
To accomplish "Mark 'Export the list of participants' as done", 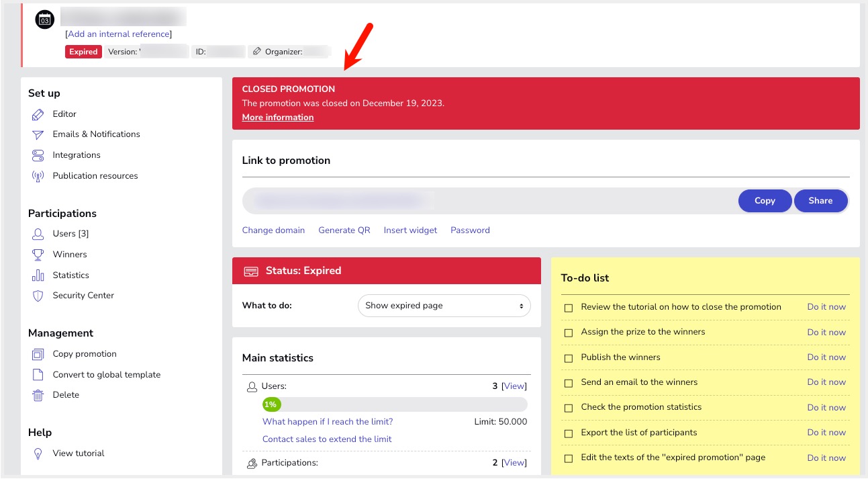I will [569, 433].
